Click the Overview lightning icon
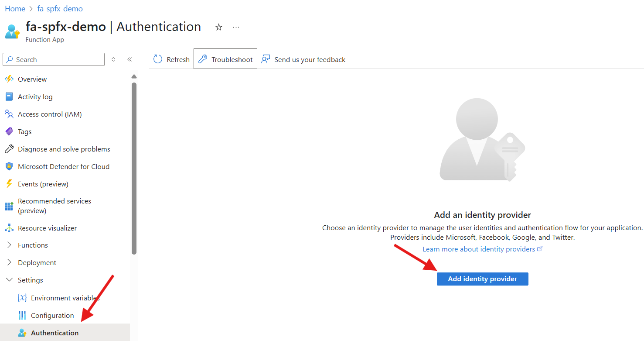Image resolution: width=644 pixels, height=341 pixels. point(9,79)
